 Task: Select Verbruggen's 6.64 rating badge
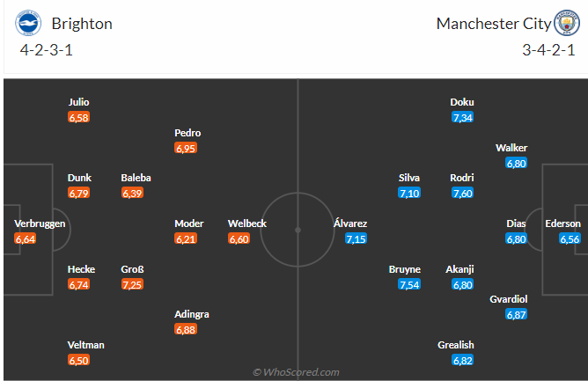(x=26, y=238)
